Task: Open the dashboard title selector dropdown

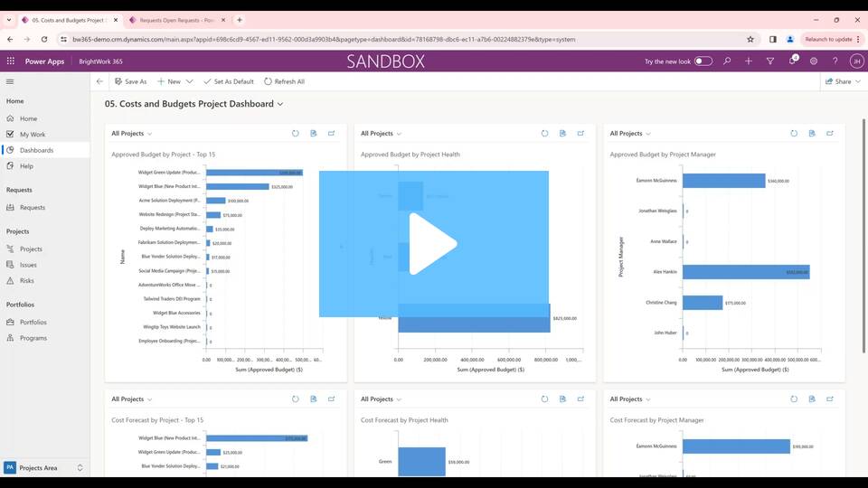Action: pyautogui.click(x=280, y=104)
